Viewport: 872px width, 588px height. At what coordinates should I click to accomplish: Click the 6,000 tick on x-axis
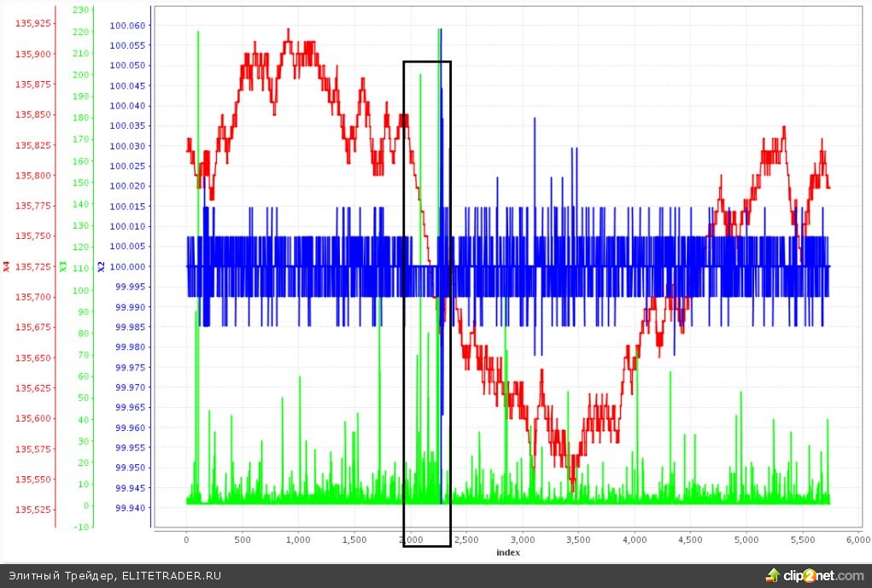pyautogui.click(x=857, y=540)
